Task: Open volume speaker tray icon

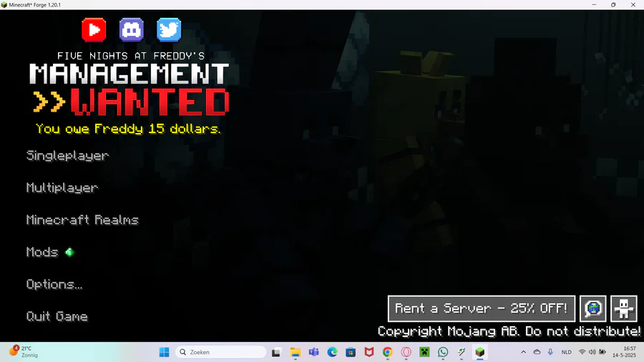Action: pos(592,352)
